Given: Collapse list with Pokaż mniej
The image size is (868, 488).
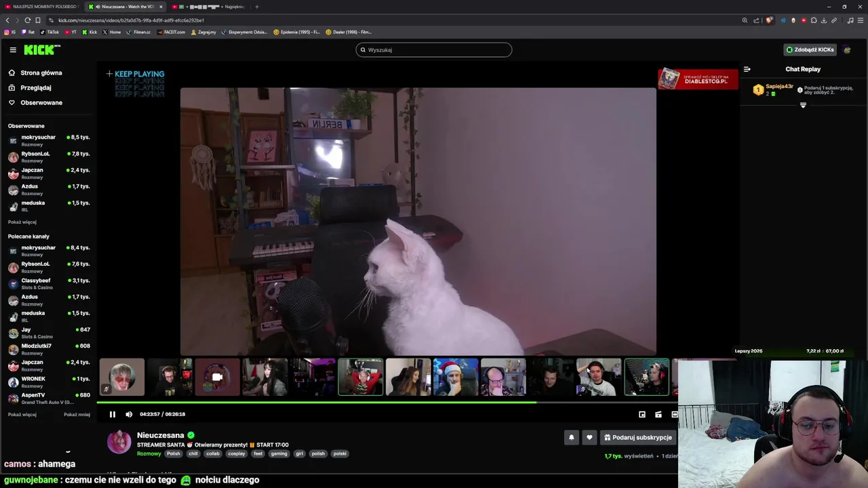Looking at the screenshot, I should click(77, 414).
